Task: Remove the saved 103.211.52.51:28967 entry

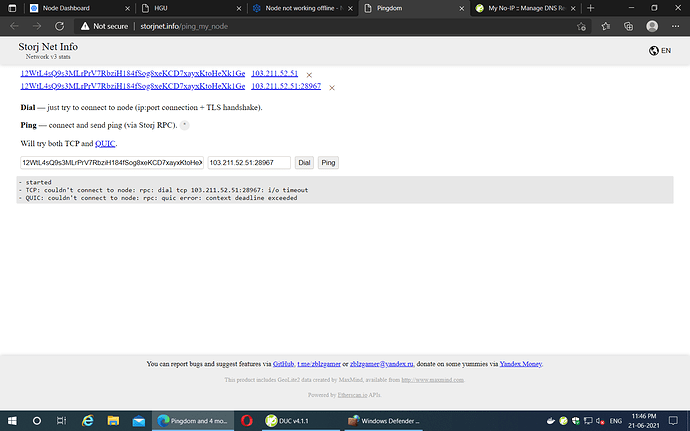Action: 331,88
